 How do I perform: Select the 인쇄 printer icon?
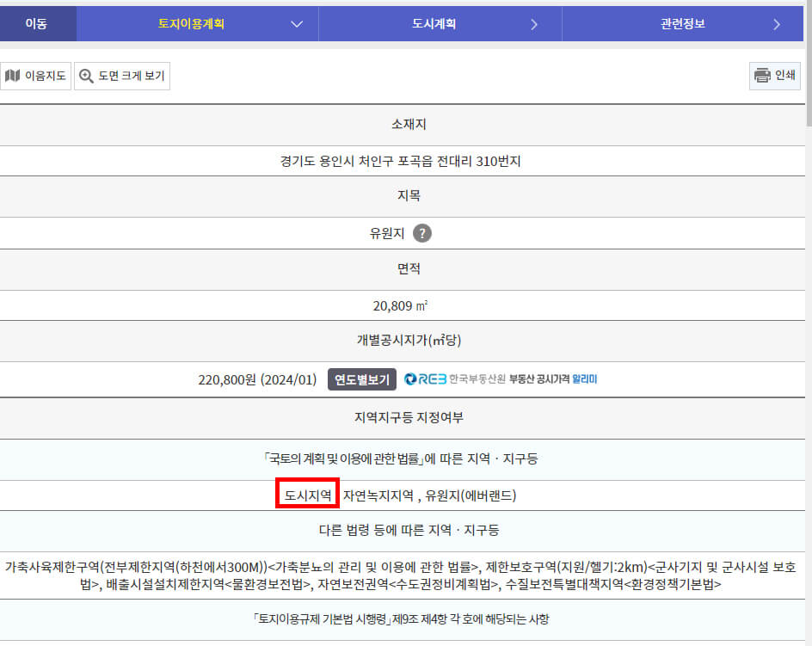coord(762,76)
